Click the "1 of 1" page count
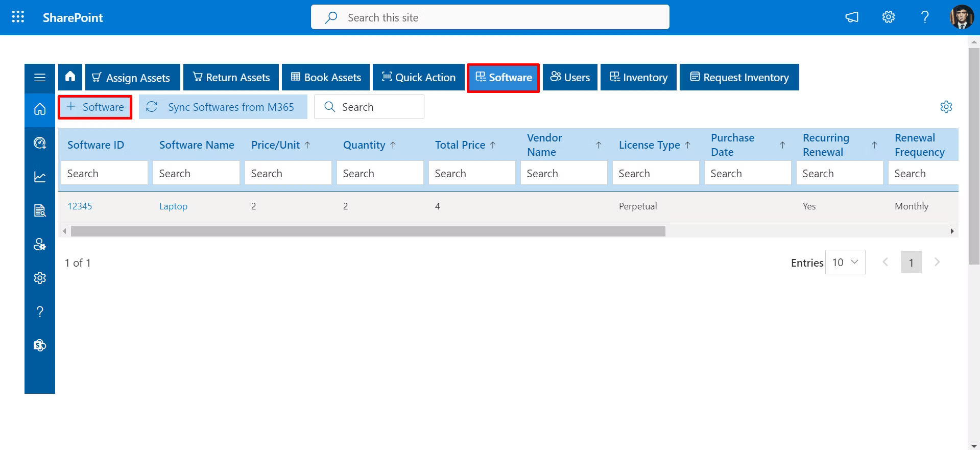This screenshot has height=450, width=980. pyautogui.click(x=78, y=263)
